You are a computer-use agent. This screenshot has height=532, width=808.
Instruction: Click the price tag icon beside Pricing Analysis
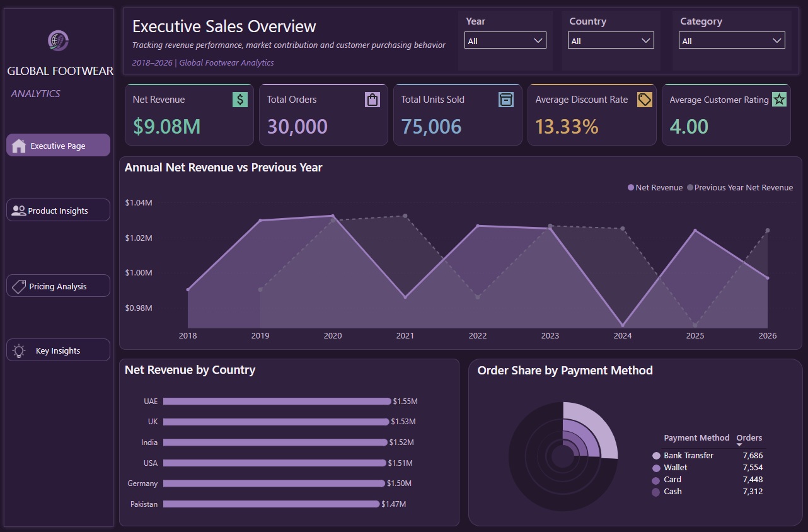(x=19, y=286)
